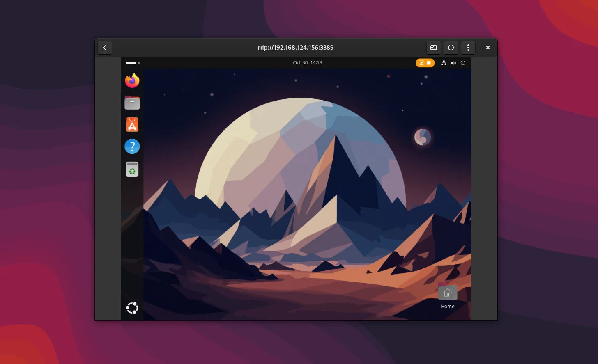Launch Firefox from the dock
The width and height of the screenshot is (598, 364).
click(132, 80)
